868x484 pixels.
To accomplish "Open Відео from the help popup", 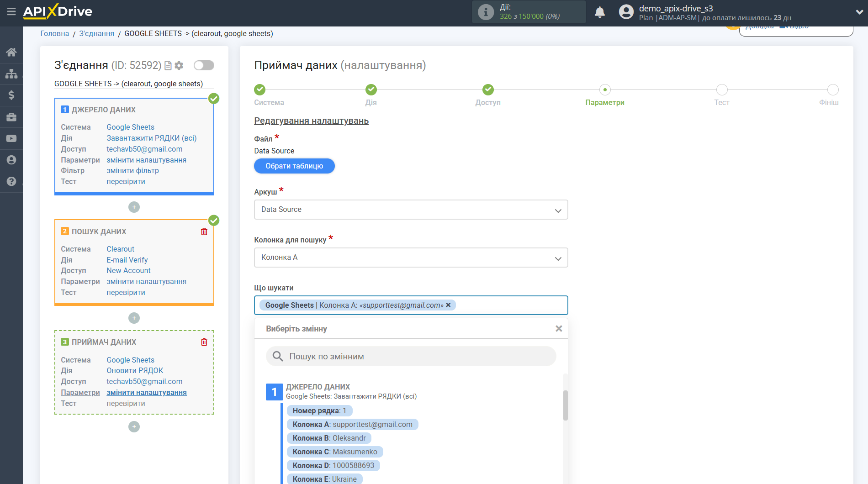I will [798, 26].
